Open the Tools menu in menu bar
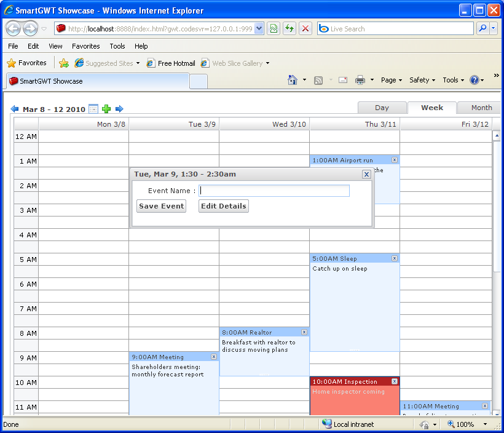The height and width of the screenshot is (433, 504). tap(117, 46)
